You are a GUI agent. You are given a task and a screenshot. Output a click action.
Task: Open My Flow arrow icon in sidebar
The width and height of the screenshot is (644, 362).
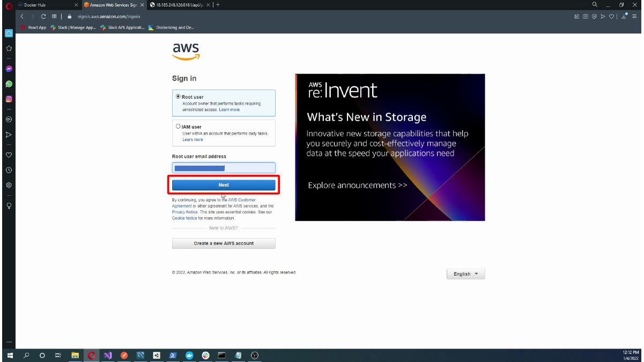coord(9,135)
